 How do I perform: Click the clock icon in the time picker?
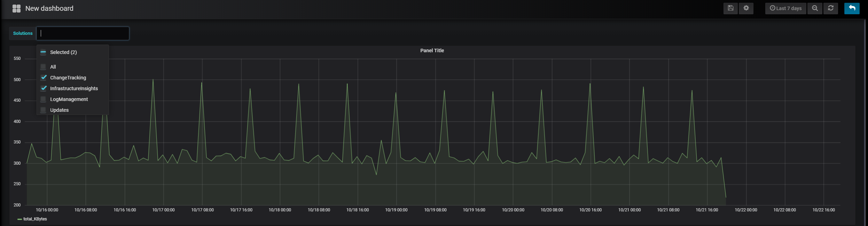click(772, 8)
